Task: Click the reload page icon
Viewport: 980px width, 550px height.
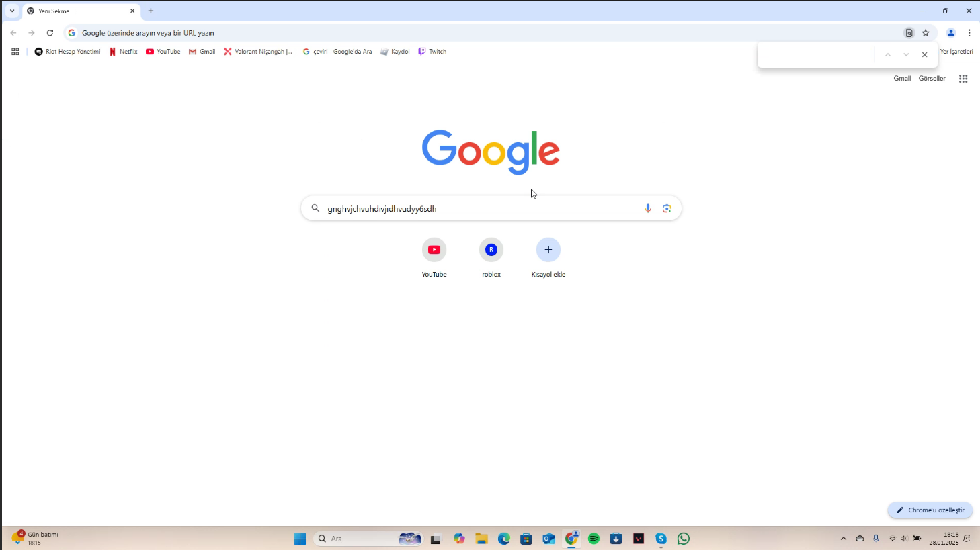Action: [x=50, y=33]
